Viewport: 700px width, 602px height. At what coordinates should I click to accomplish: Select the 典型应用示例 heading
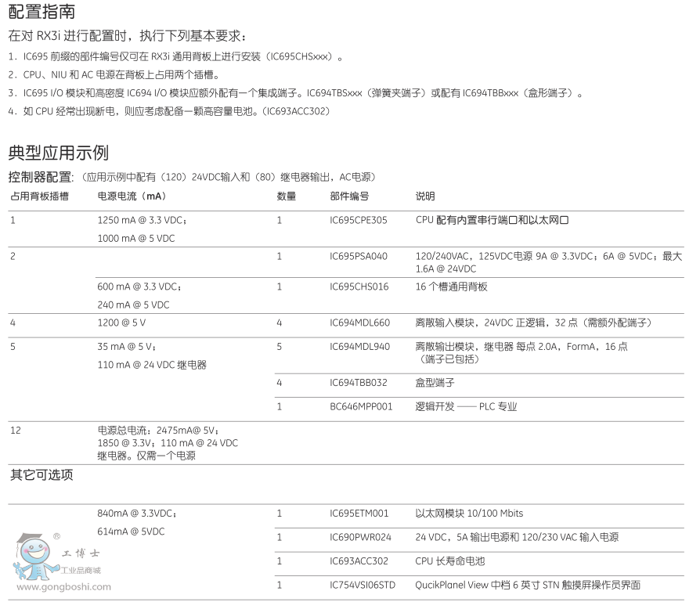point(58,152)
